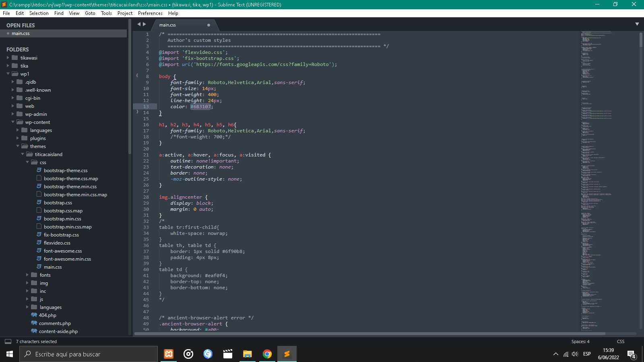Click the sidebar vertical scrollbar
The width and height of the screenshot is (644, 362).
[x=130, y=86]
